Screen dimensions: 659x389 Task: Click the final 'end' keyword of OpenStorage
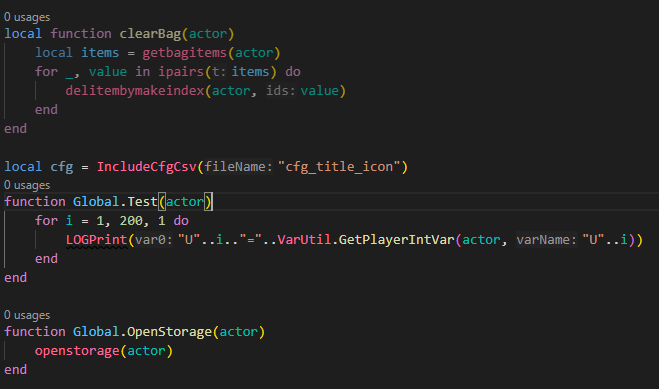coord(16,370)
